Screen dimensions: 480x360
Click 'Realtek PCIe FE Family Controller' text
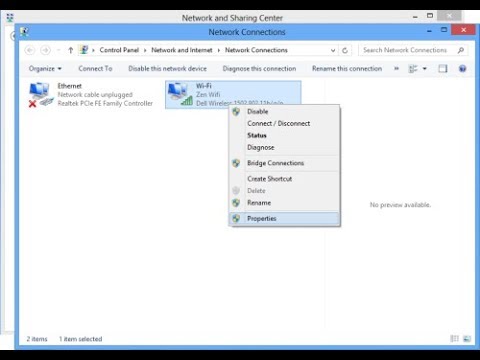[105, 103]
